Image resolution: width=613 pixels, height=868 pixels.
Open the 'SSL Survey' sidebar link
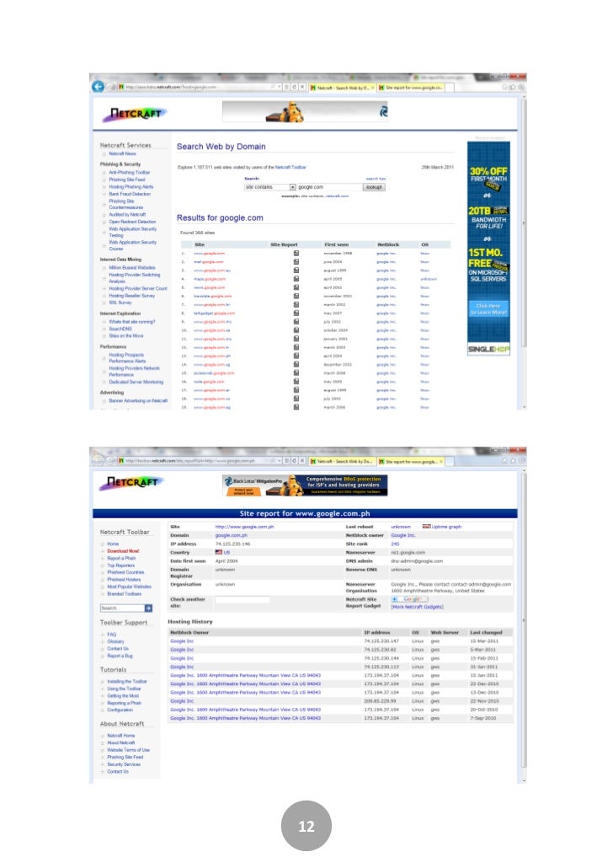pos(120,303)
